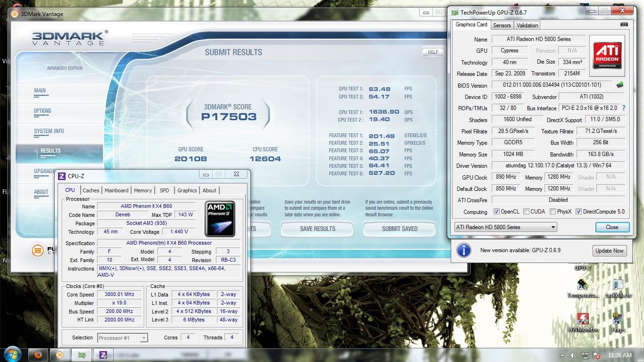This screenshot has height=362, width=644.
Task: Toggle the DirectCompute 5.0 checkbox
Action: click(x=578, y=212)
